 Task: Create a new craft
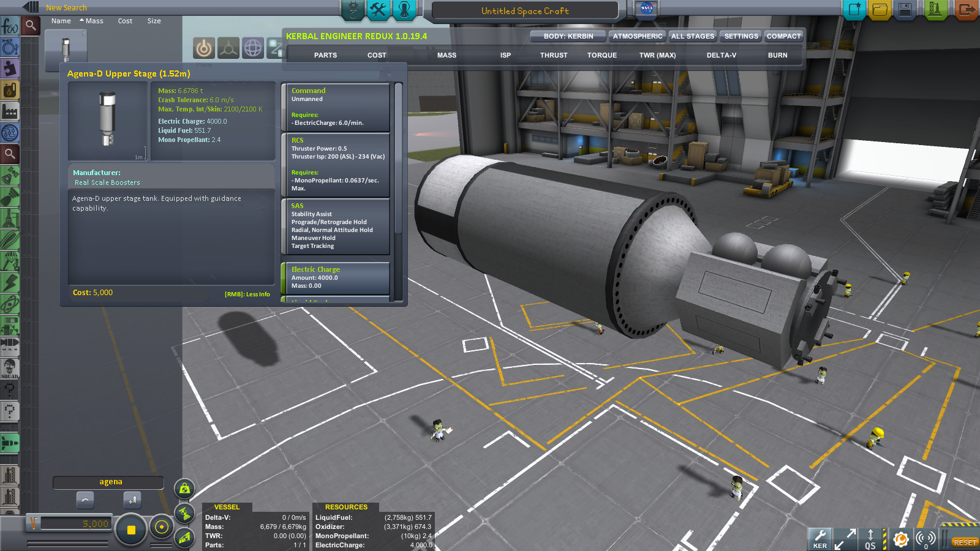point(854,10)
